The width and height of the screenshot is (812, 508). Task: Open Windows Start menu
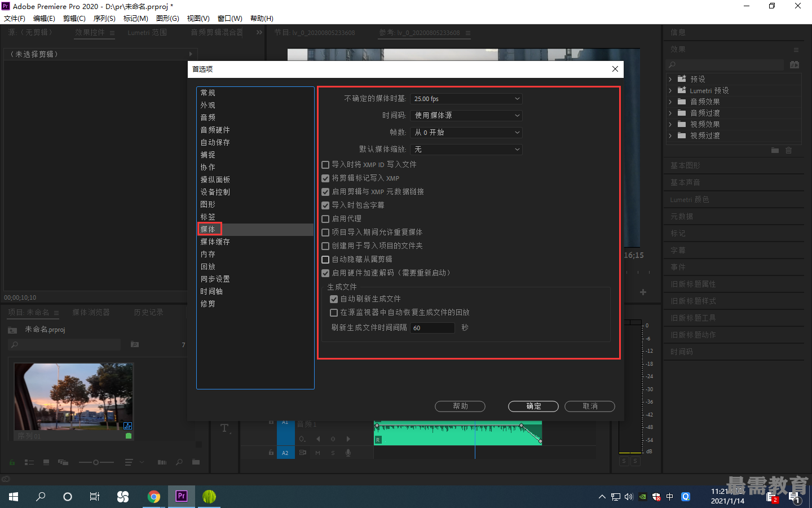pos(14,497)
